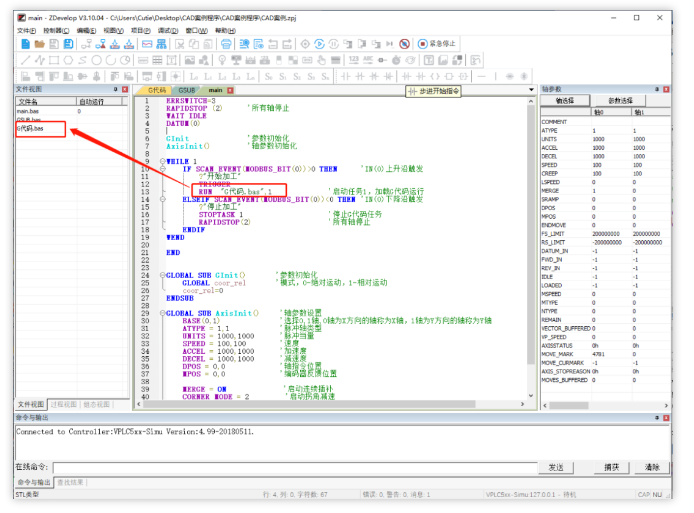Click the FS_LIMIT row in axis parameters
The image size is (694, 513).
(x=605, y=234)
